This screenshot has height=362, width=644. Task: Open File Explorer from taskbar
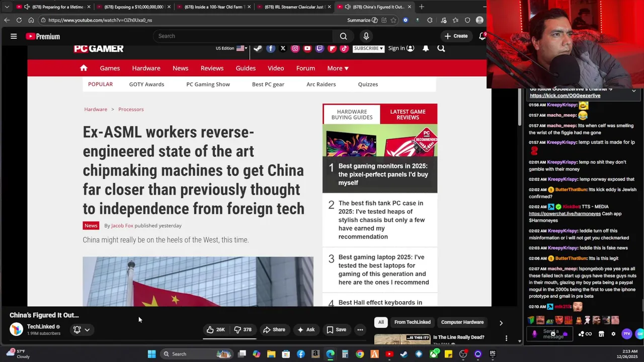pos(271,354)
